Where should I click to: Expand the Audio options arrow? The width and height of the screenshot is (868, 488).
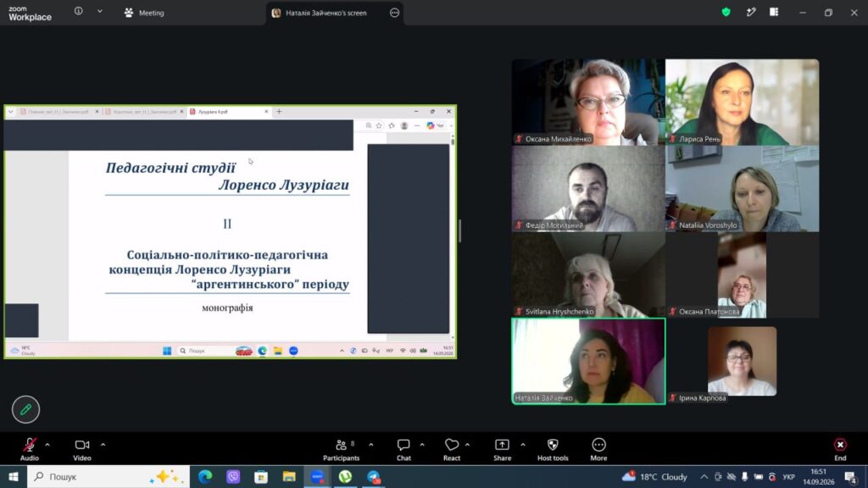[x=47, y=444]
